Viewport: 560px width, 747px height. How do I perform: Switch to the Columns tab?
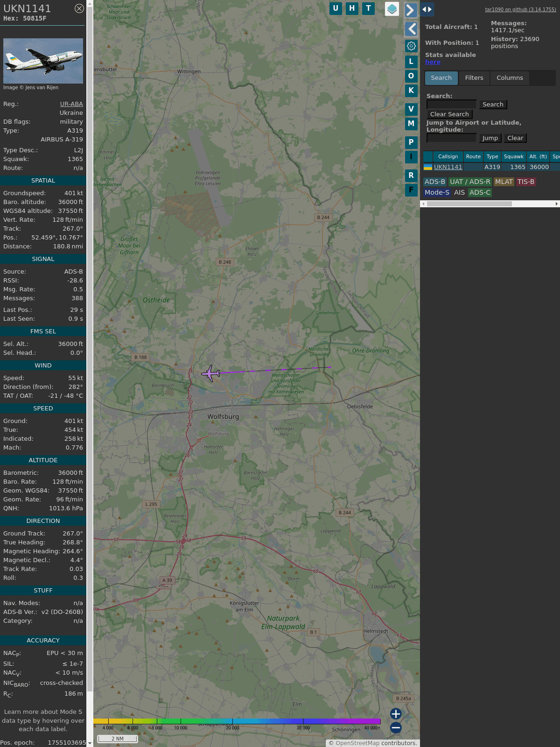510,78
